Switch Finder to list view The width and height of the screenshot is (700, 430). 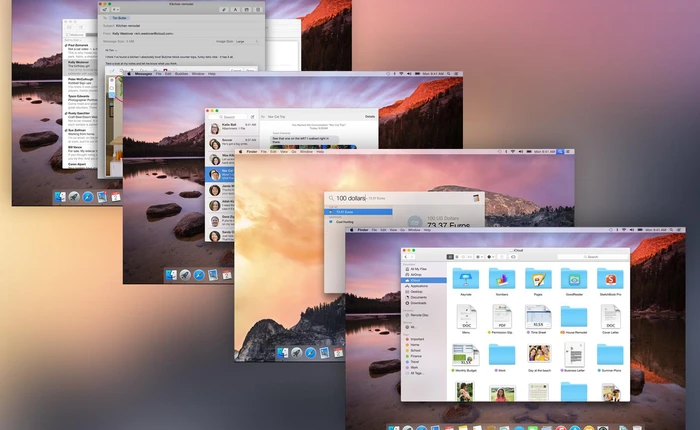click(457, 257)
